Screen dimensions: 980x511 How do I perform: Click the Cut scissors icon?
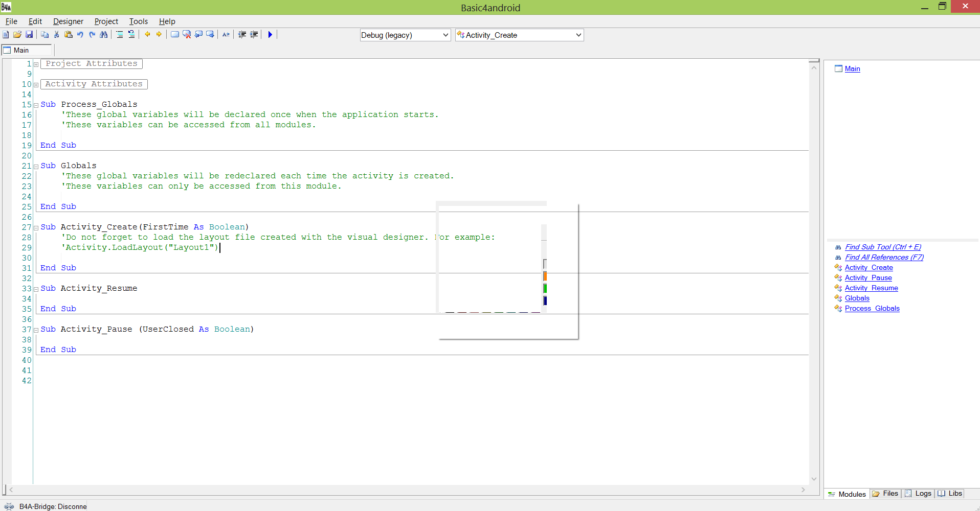click(x=57, y=35)
